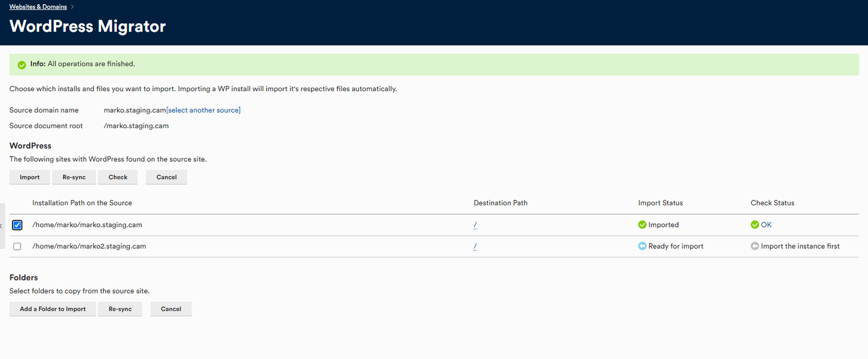The width and height of the screenshot is (868, 359).
Task: Click the breadcrumb chevron after Websites & Domains
Action: click(72, 7)
